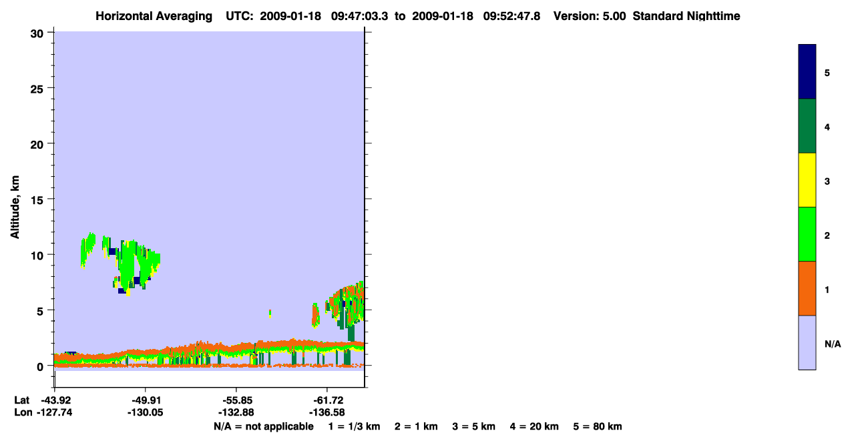Click legend text '5 = 80 km'

[598, 426]
